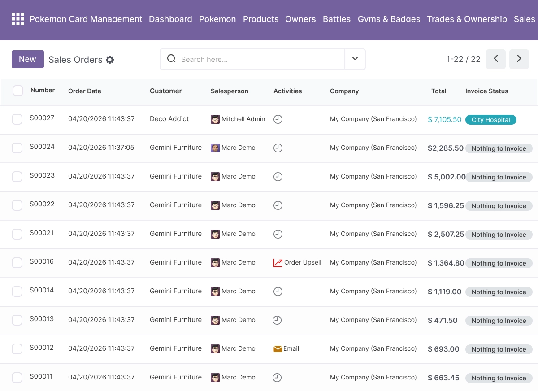Screen dimensions: 538x392
Task: Sort by the Total column header
Action: (439, 91)
